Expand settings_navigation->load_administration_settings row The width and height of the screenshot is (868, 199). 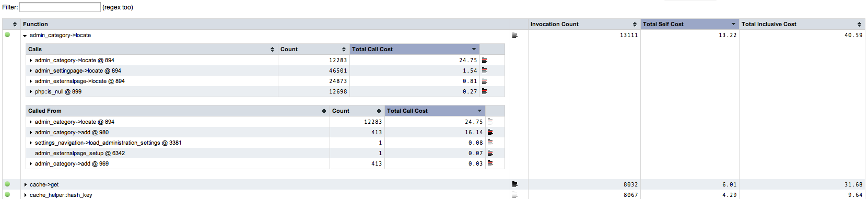(31, 143)
